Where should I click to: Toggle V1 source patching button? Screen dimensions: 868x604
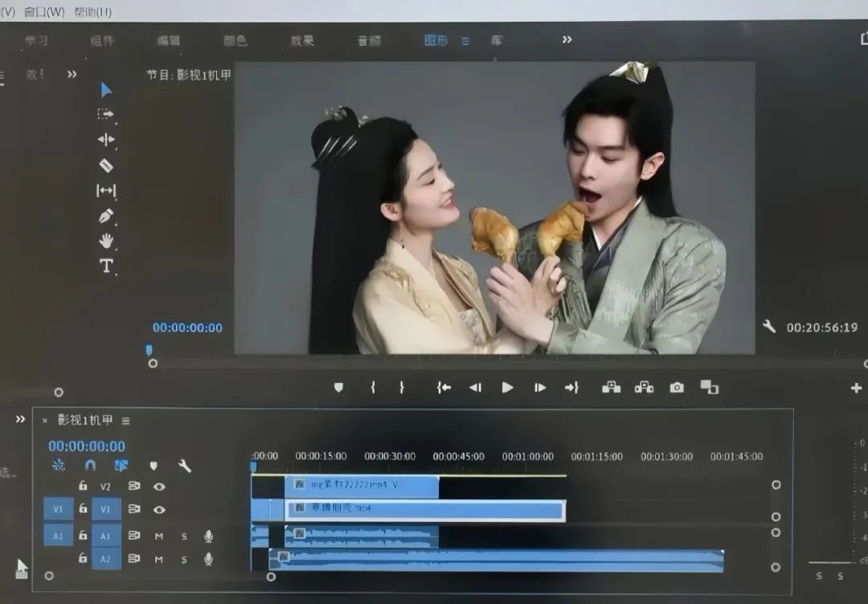point(58,508)
